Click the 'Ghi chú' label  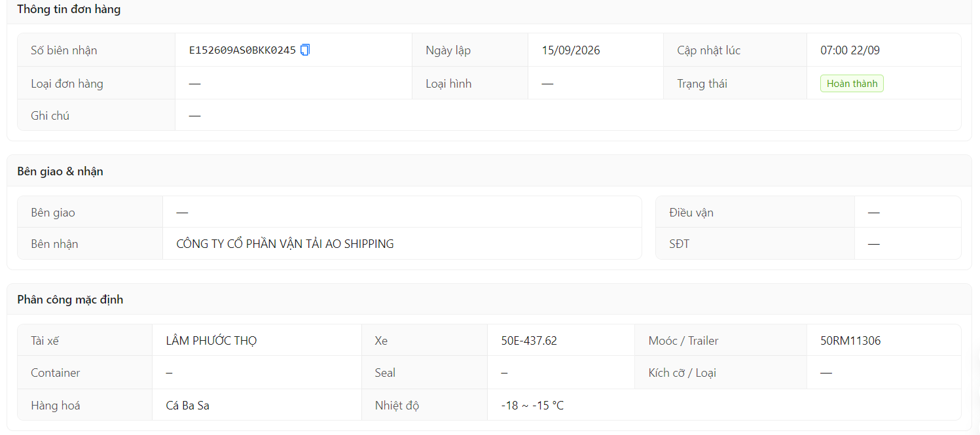click(50, 116)
